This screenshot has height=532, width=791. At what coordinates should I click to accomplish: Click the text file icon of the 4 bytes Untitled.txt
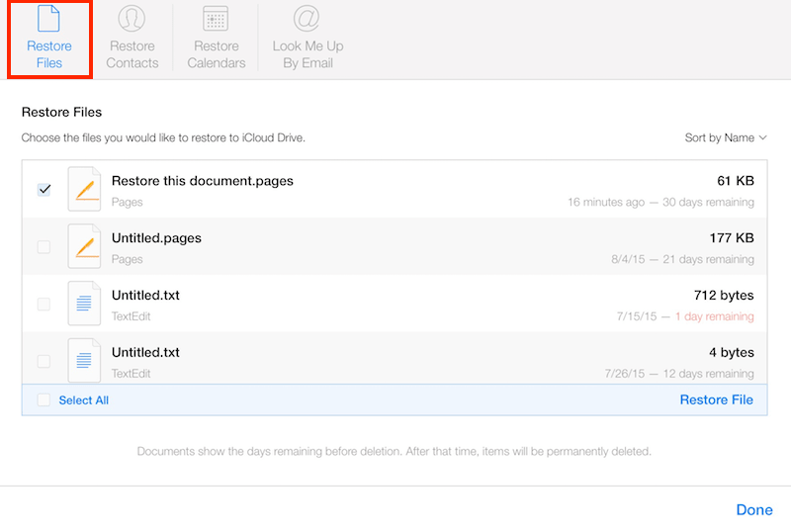[x=84, y=360]
